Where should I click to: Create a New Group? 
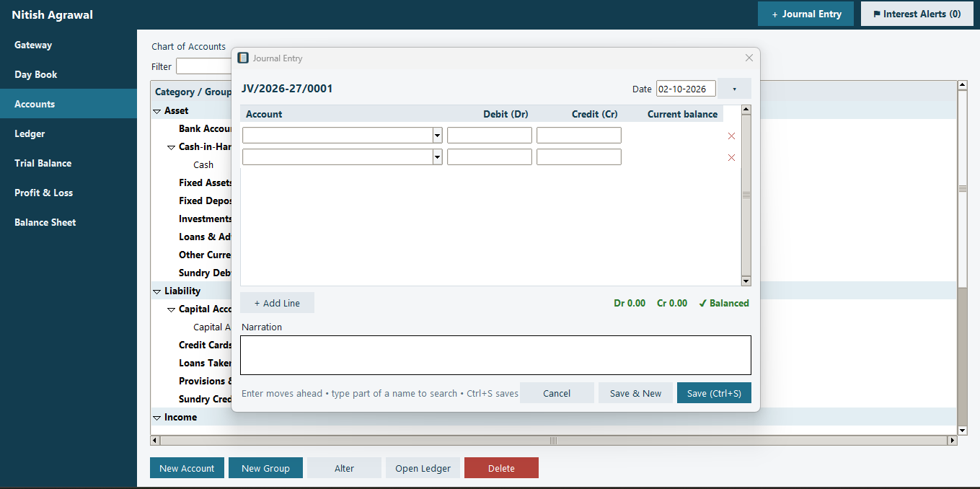(x=265, y=468)
